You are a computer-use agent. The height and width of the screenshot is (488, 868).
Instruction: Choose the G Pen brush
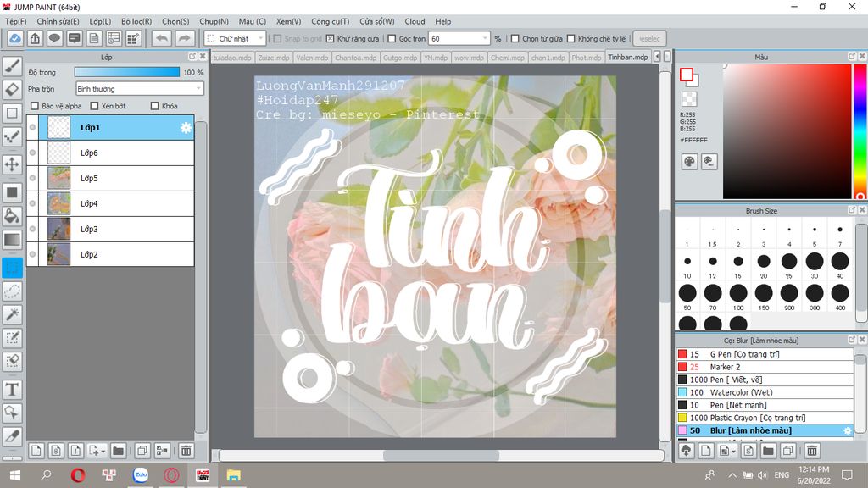tap(765, 354)
